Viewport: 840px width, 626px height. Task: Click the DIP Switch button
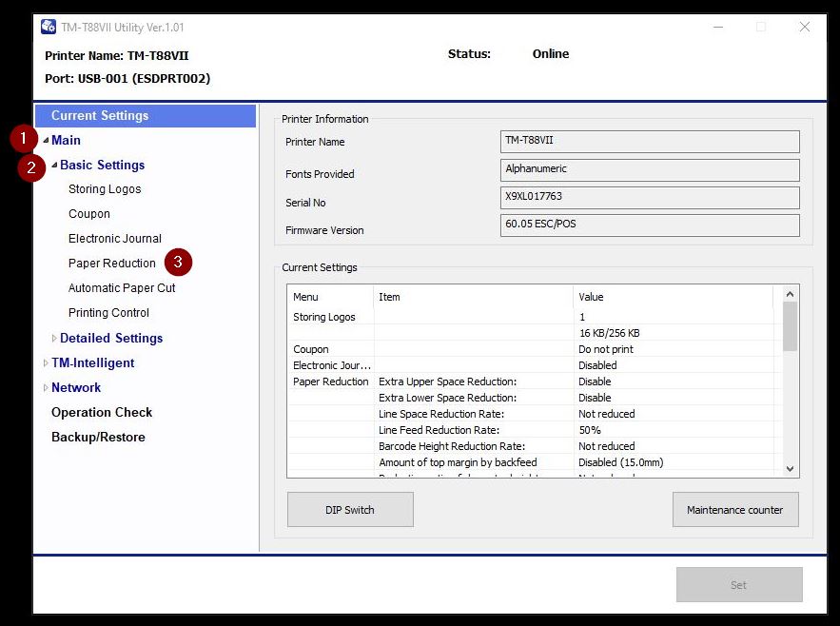point(350,510)
